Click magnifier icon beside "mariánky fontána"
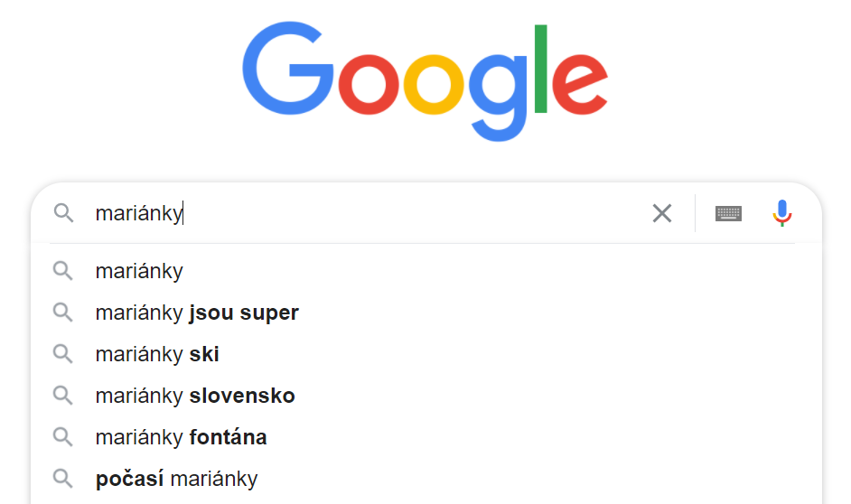Screen dimensions: 851x504 pyautogui.click(x=63, y=437)
